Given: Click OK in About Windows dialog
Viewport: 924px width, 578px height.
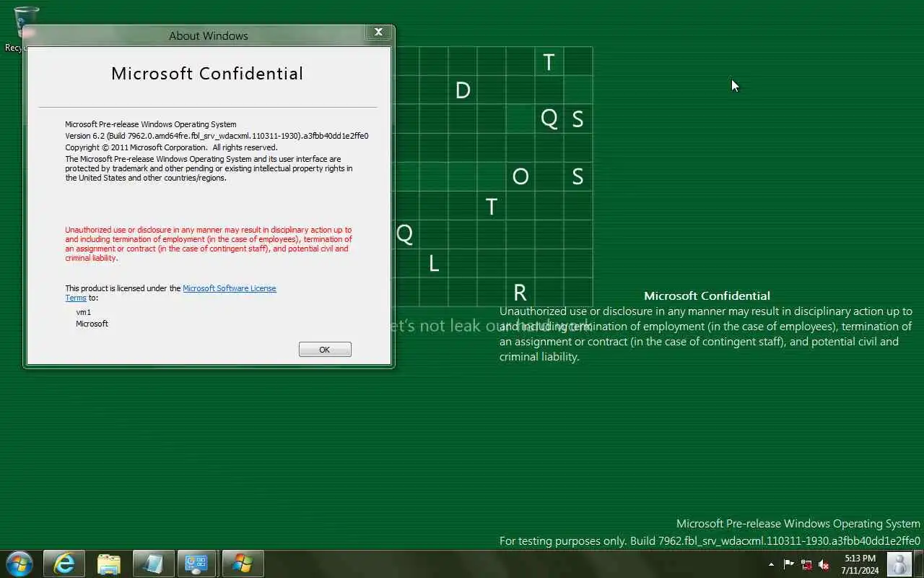Looking at the screenshot, I should [325, 350].
